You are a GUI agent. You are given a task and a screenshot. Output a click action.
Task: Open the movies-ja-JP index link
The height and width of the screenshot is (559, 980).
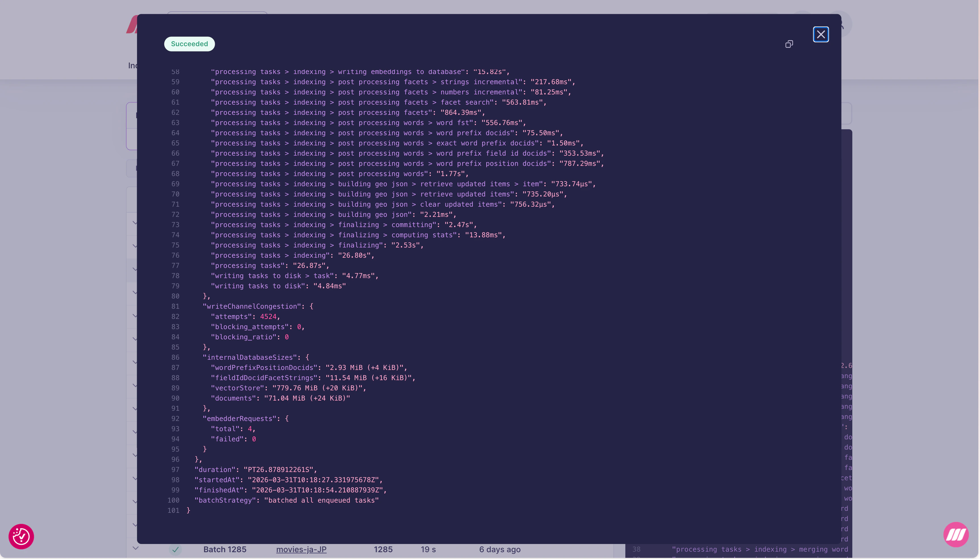[301, 549]
